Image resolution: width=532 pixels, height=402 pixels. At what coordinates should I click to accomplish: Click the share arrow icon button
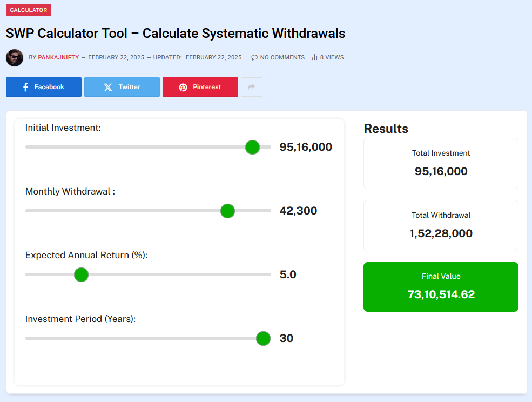tap(252, 87)
